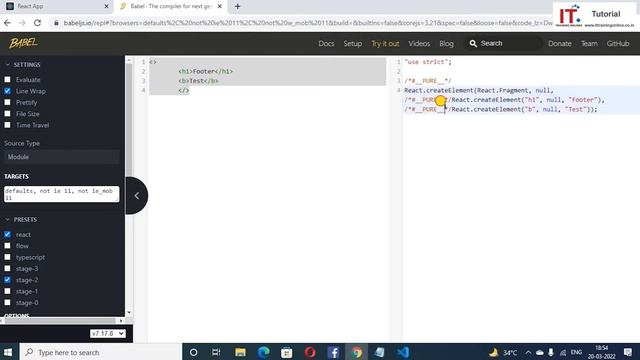Switch to Chrome on taskbar
The height and width of the screenshot is (360, 640).
pos(357,352)
